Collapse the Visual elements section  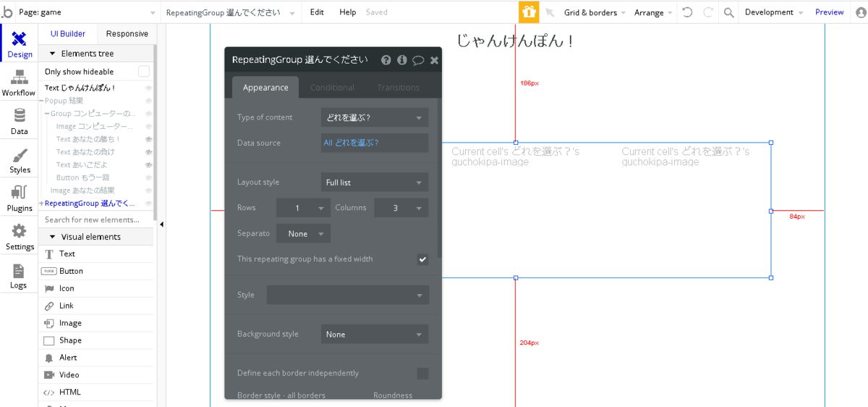tap(52, 237)
